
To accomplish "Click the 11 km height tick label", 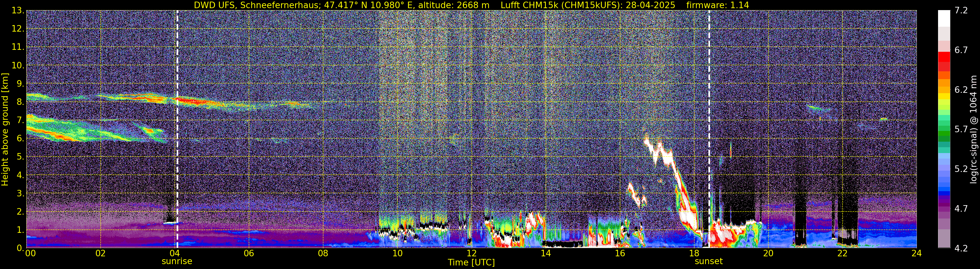I will pos(18,47).
